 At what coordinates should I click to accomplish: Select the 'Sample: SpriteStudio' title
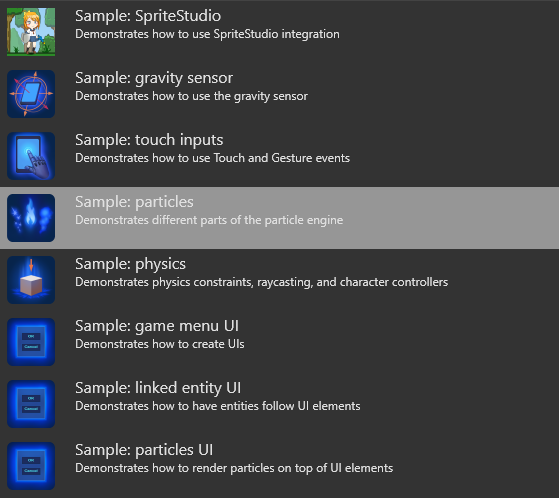(x=148, y=16)
